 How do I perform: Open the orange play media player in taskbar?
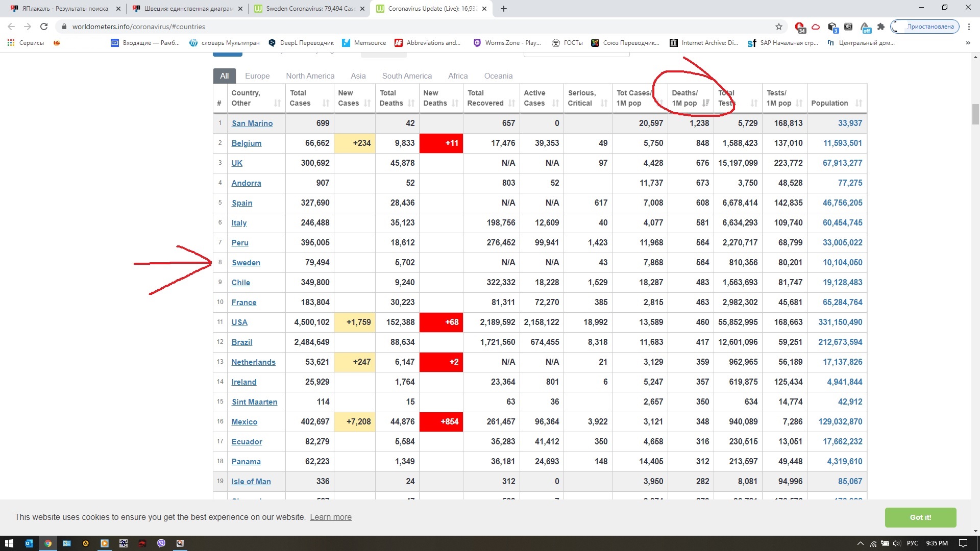point(105,543)
